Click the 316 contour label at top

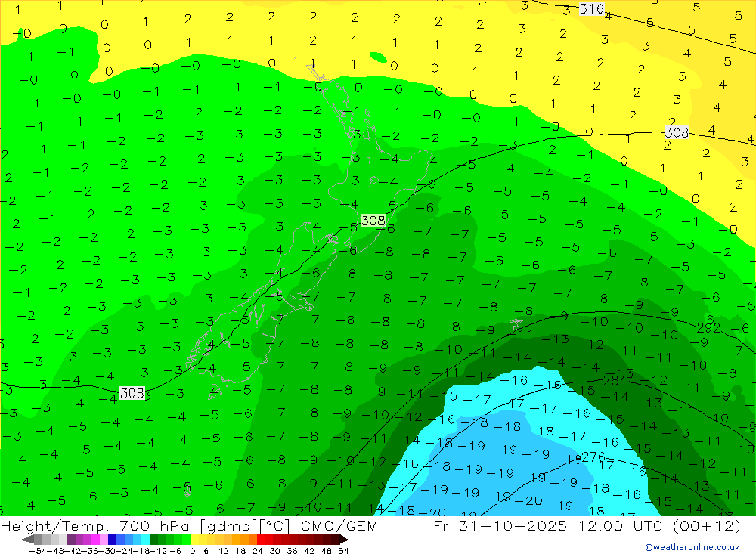(592, 8)
